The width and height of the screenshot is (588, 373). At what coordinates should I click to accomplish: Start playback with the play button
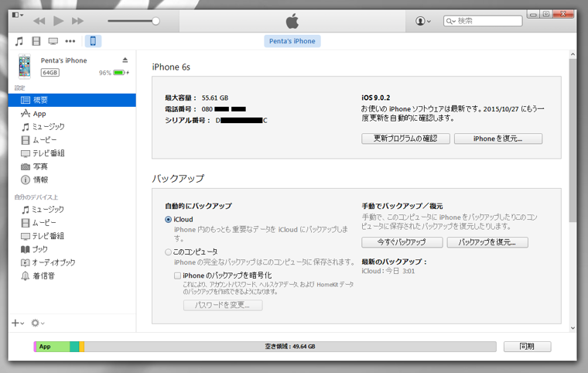[59, 21]
